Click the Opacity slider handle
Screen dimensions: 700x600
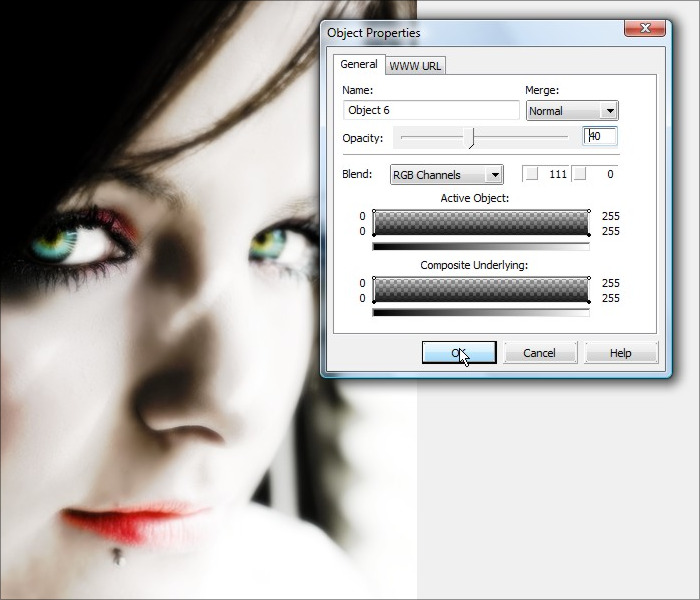tap(471, 137)
